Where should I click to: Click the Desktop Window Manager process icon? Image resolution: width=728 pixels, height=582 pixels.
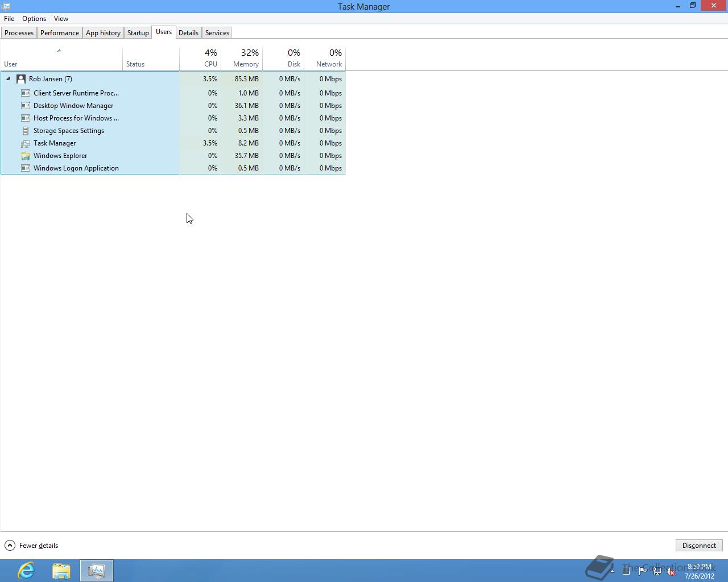26,106
